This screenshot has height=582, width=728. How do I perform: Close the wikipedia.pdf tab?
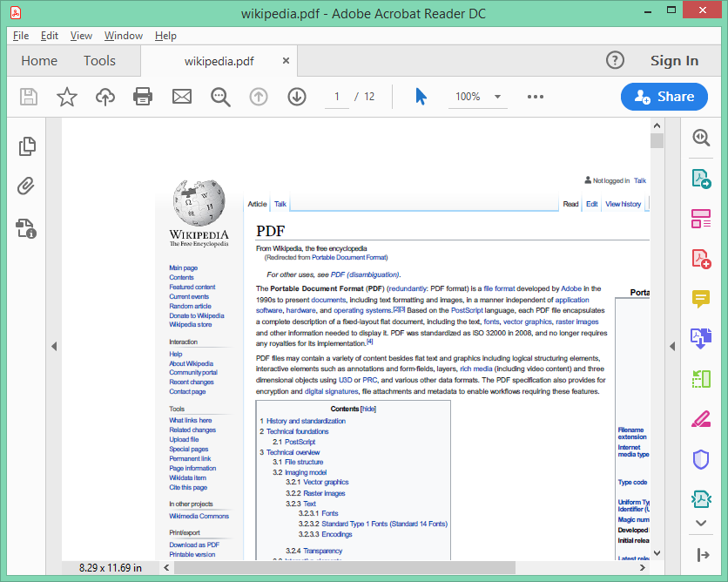[286, 60]
